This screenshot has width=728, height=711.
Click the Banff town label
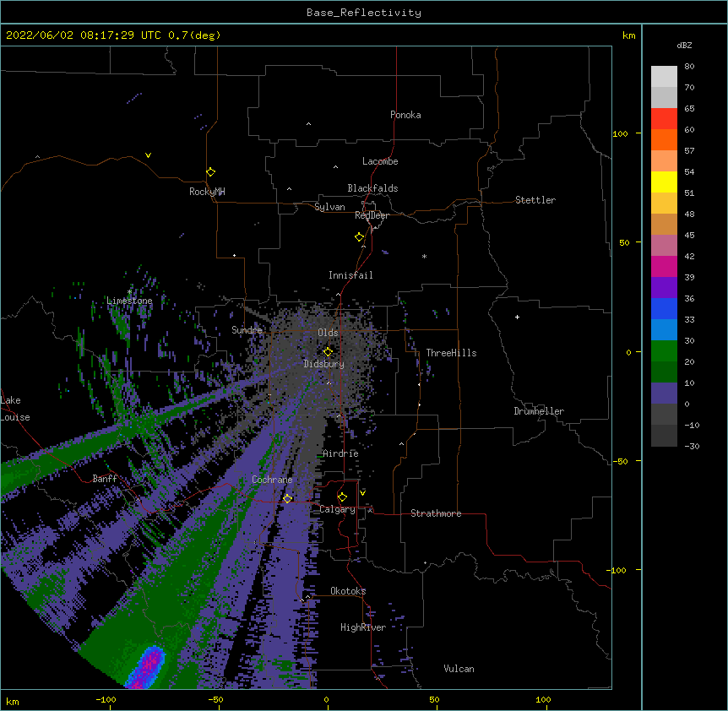tap(105, 479)
